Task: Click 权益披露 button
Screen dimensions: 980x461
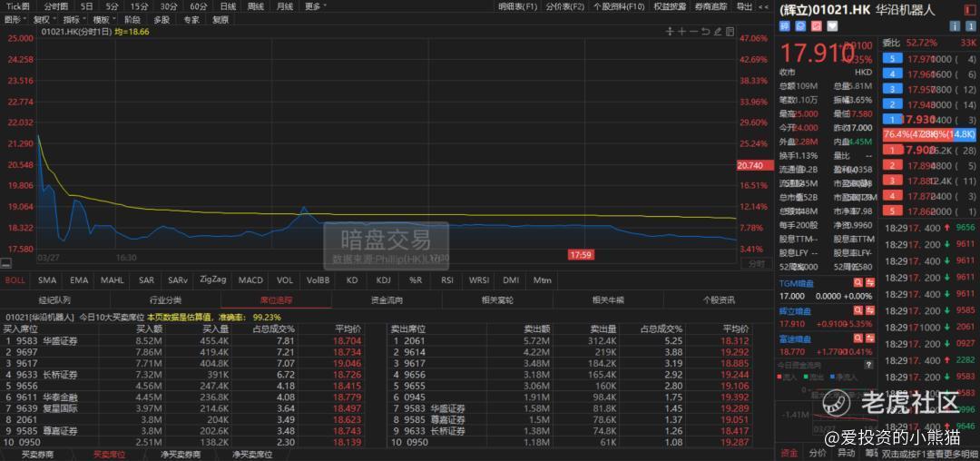Action: tap(670, 6)
